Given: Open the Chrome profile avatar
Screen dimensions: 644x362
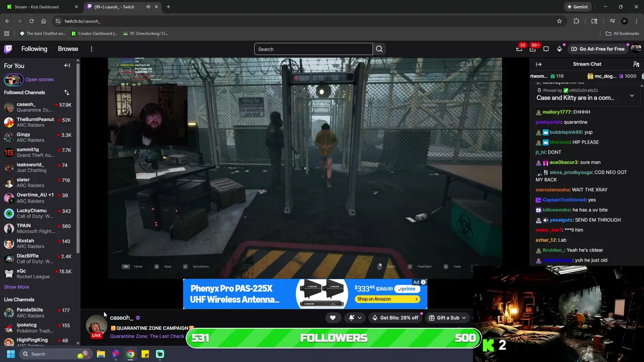Looking at the screenshot, I should (x=624, y=21).
